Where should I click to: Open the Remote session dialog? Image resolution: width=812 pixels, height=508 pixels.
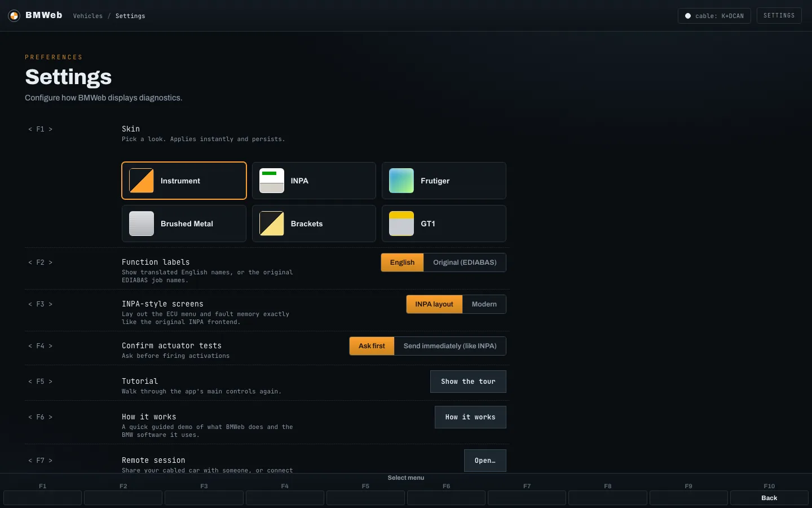tap(485, 461)
